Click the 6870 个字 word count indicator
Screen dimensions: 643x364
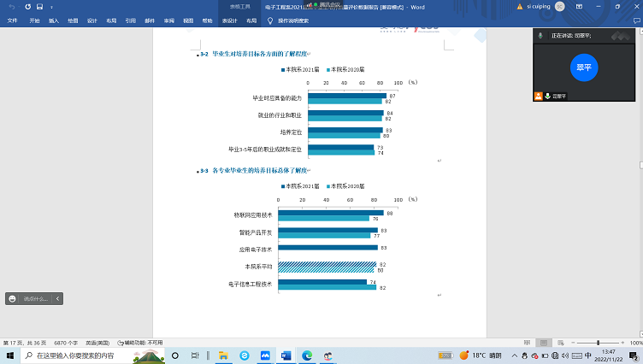click(x=66, y=343)
